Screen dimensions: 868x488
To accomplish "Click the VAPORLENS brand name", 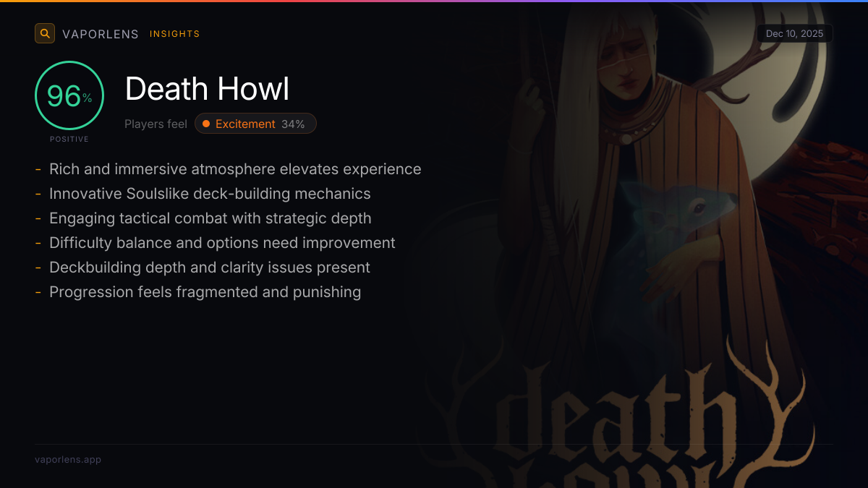I will [101, 34].
